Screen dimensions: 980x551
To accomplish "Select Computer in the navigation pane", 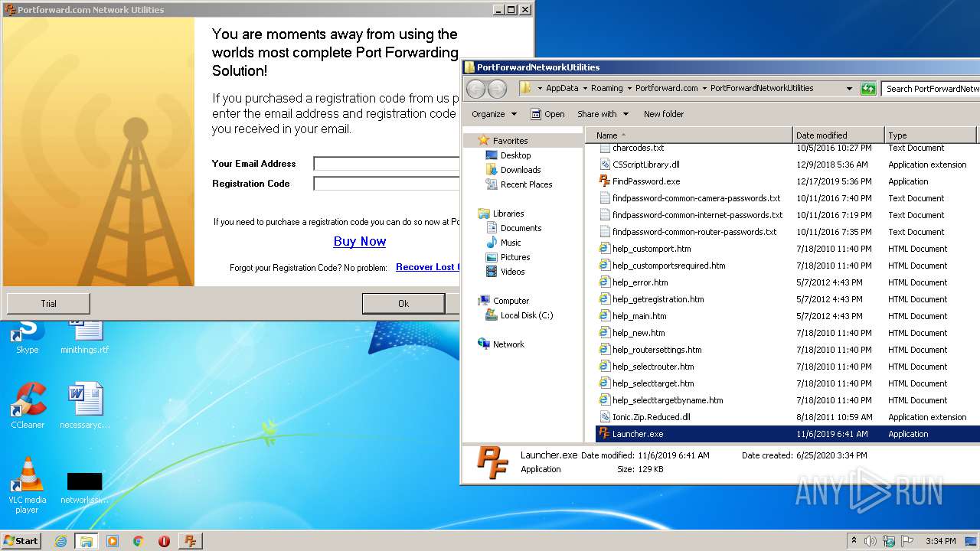I will (x=511, y=301).
